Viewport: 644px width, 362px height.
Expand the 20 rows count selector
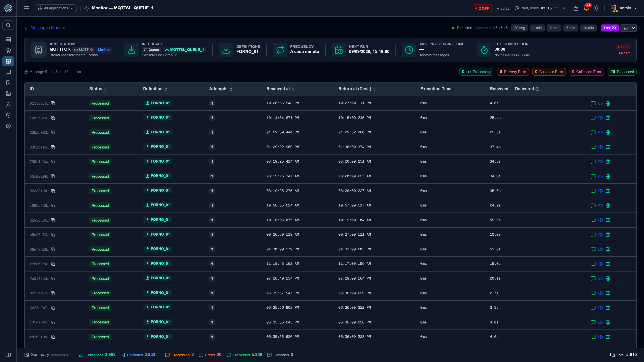point(629,28)
